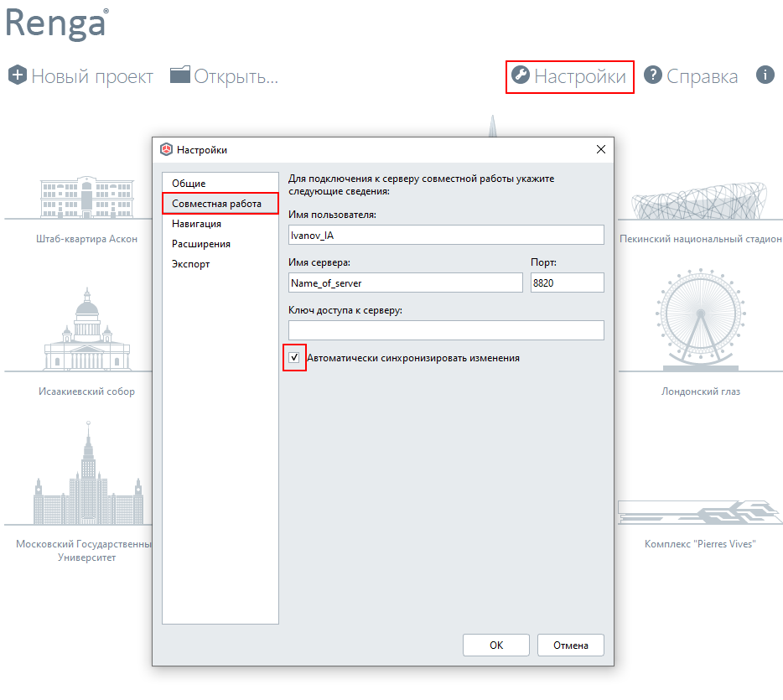
Task: Open the Комплекс "Pierres Vives" thumbnail
Action: click(x=699, y=511)
